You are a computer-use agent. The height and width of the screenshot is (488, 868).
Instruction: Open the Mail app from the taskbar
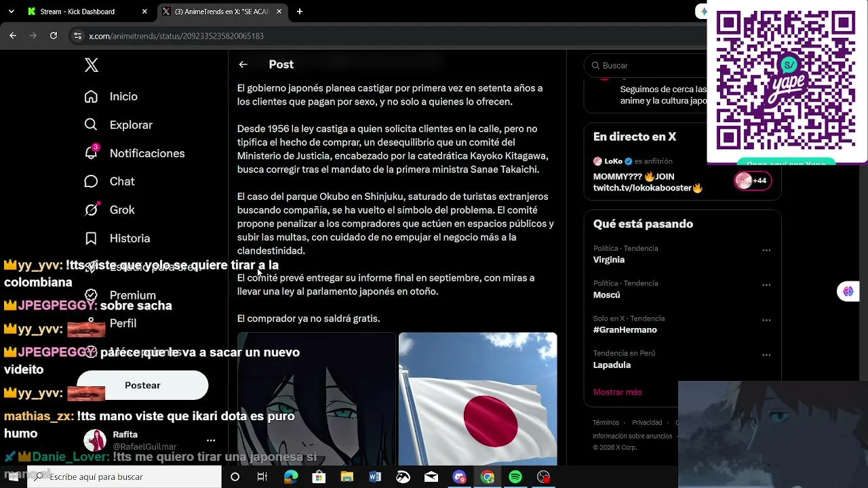click(x=431, y=477)
